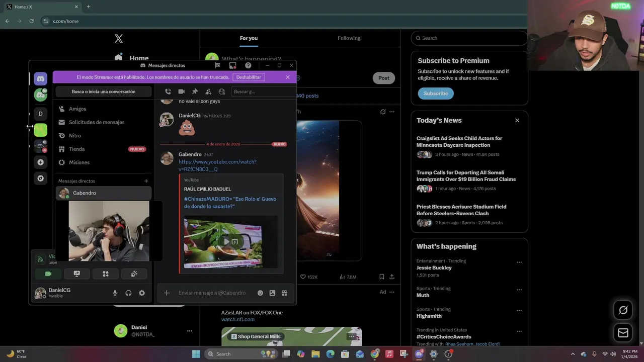The image size is (644, 362).
Task: Dismiss the Streamer mode purple banner
Action: click(x=288, y=77)
